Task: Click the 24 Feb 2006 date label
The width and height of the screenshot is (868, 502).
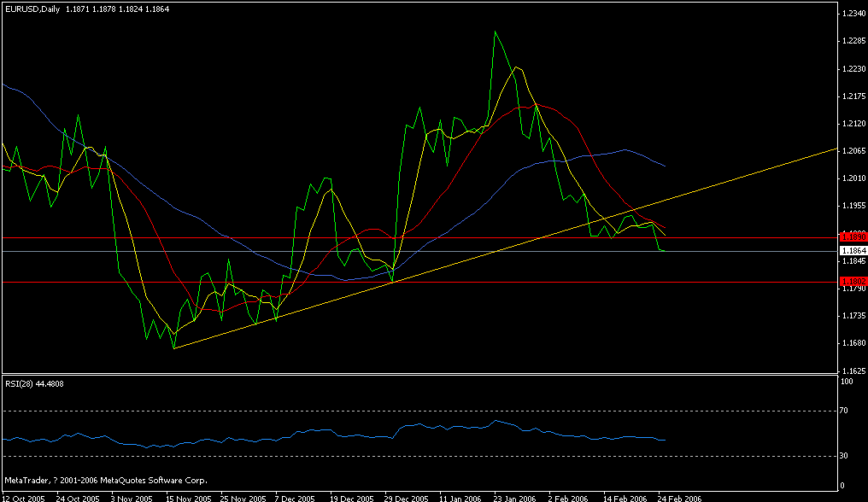Action: (680, 497)
